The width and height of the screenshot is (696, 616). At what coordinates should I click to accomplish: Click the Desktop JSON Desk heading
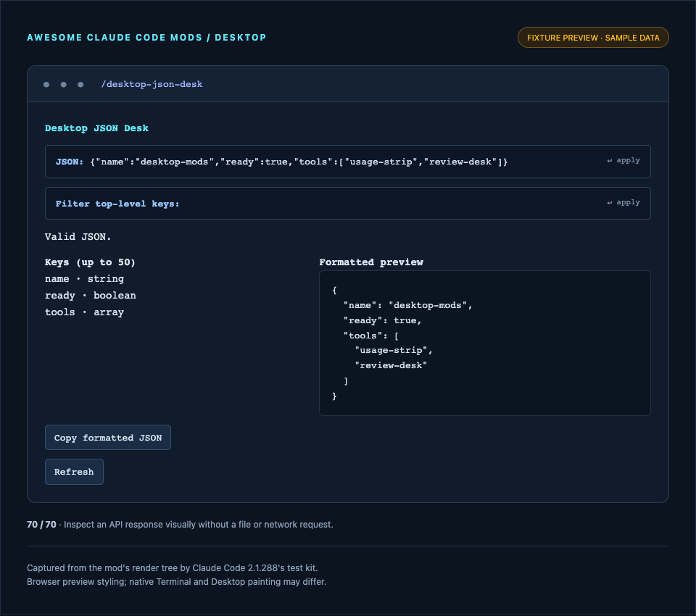(96, 128)
